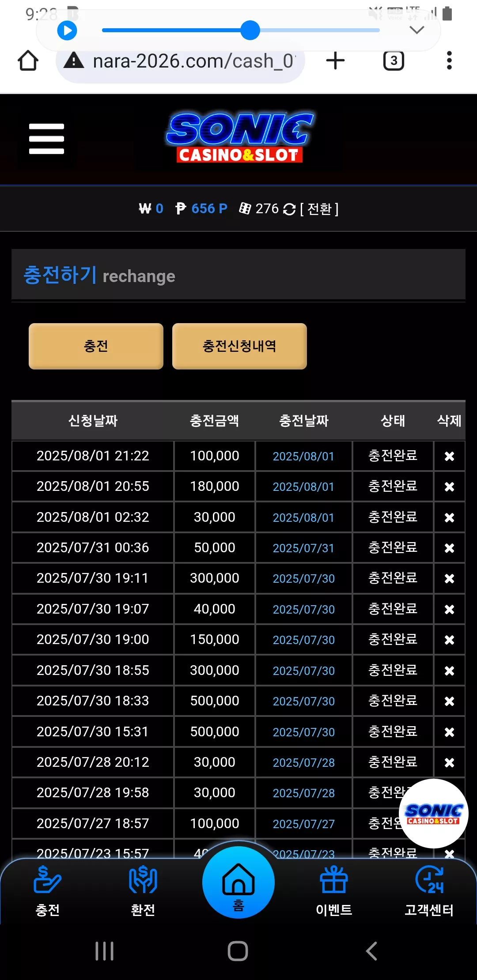Switch to 충전신청내역 tab button
The image size is (477, 980).
(x=239, y=346)
